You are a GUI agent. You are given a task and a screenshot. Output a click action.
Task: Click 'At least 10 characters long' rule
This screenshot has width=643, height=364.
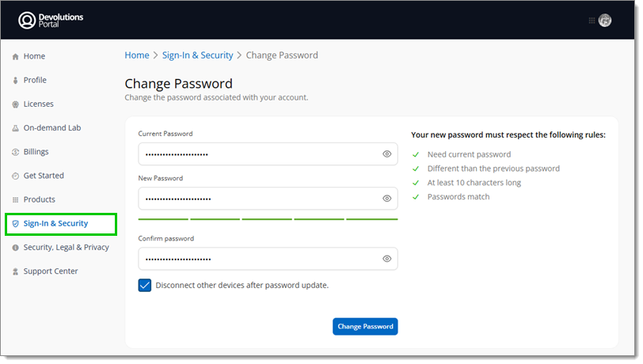pos(474,183)
